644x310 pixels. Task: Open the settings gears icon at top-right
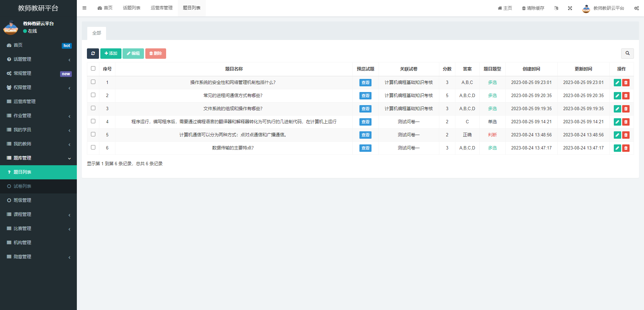coord(636,8)
